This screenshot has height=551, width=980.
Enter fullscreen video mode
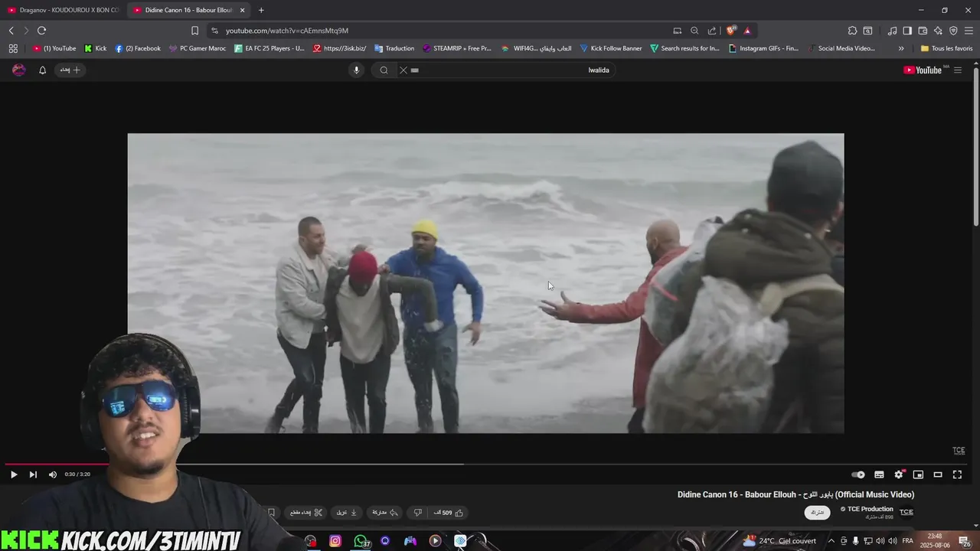957,474
